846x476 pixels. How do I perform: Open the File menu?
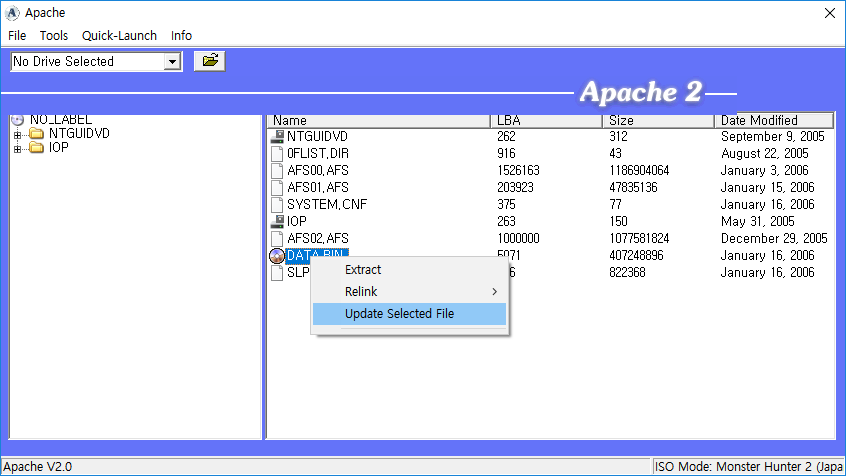click(17, 36)
